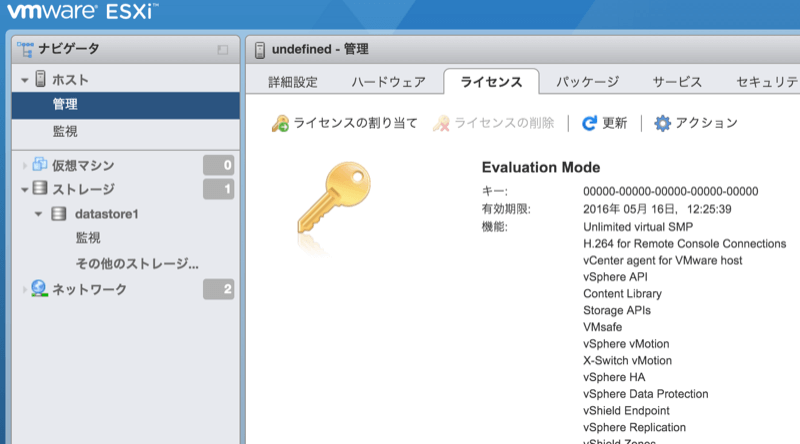
Task: Open the アクション menu
Action: click(x=696, y=123)
